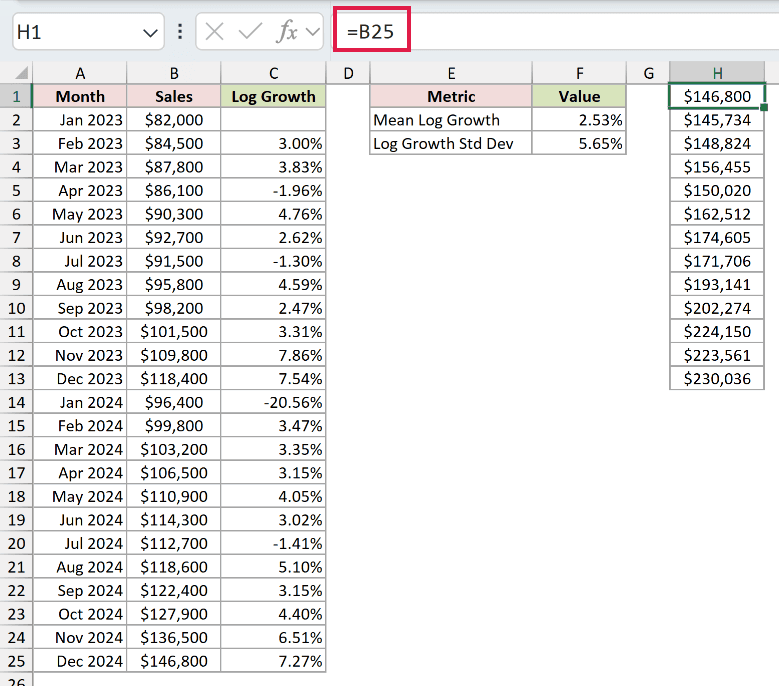Screen dimensions: 779x686
Task: Click the Enter checkmark formula bar icon
Action: pos(250,32)
